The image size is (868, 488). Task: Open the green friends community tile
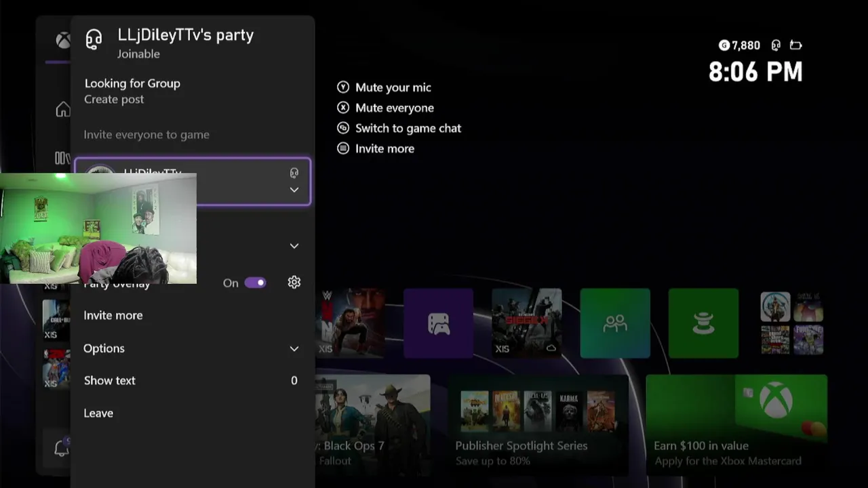(x=615, y=323)
